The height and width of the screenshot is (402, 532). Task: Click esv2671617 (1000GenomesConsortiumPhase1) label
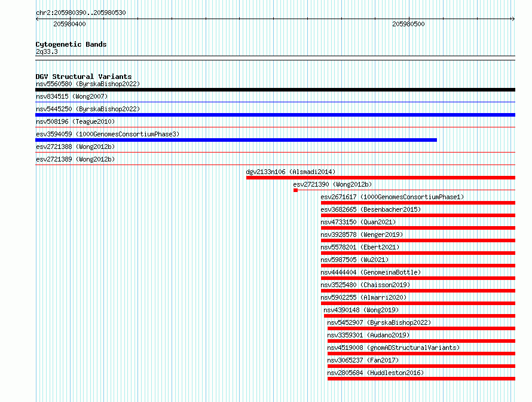click(x=392, y=197)
